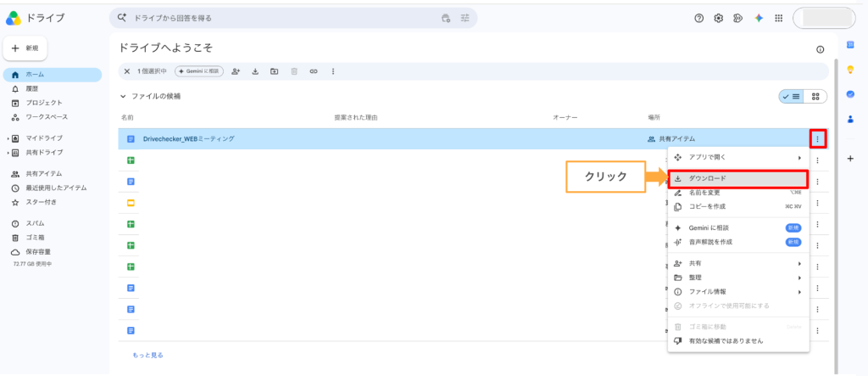This screenshot has height=376, width=868.
Task: Click the download icon in the selection toolbar
Action: click(255, 71)
